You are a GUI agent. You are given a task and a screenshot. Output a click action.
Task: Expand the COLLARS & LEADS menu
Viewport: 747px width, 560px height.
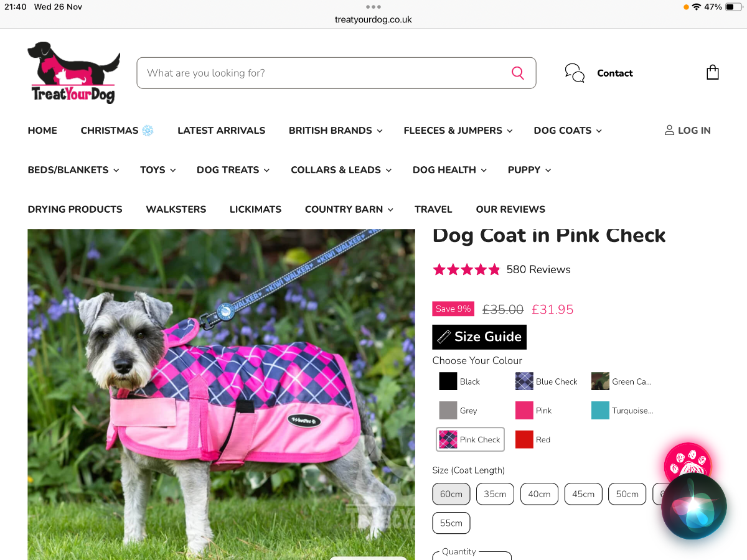[x=341, y=170]
